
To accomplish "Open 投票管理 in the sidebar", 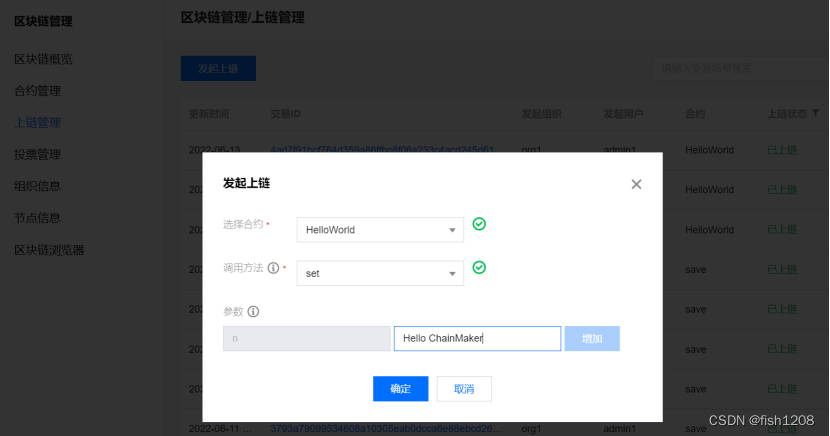I will click(x=37, y=155).
